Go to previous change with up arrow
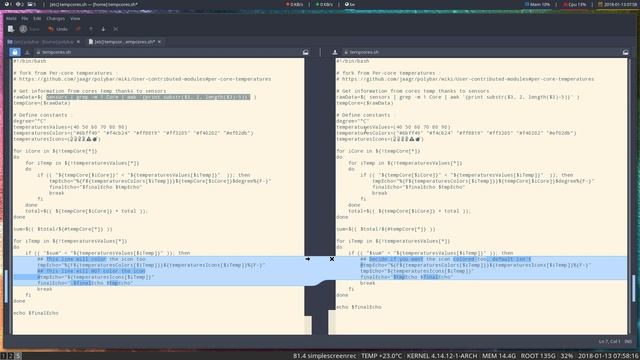This screenshot has width=640, height=360. coord(91,29)
